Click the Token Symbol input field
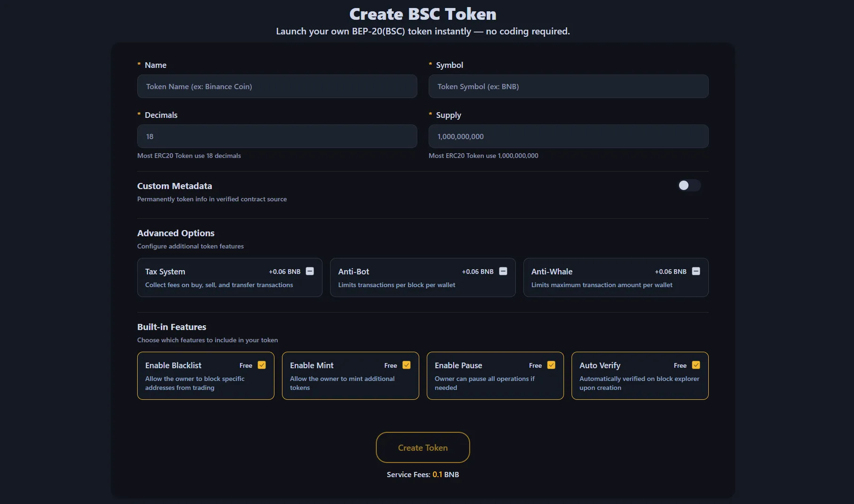 pos(568,86)
